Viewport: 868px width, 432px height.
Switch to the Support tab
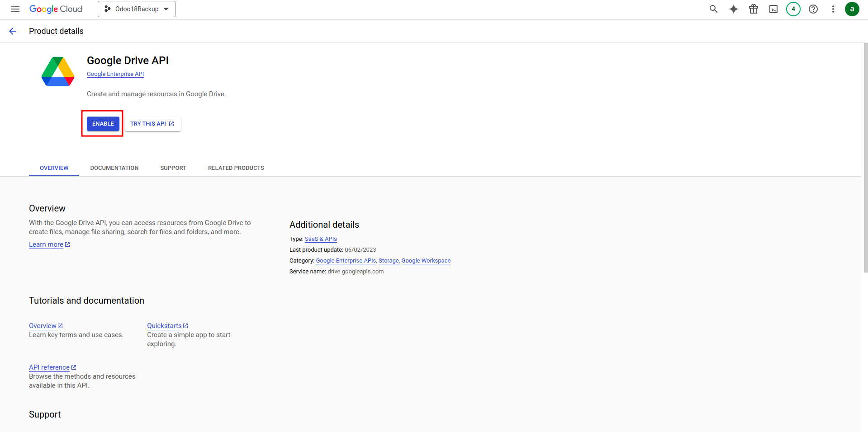[x=173, y=168]
